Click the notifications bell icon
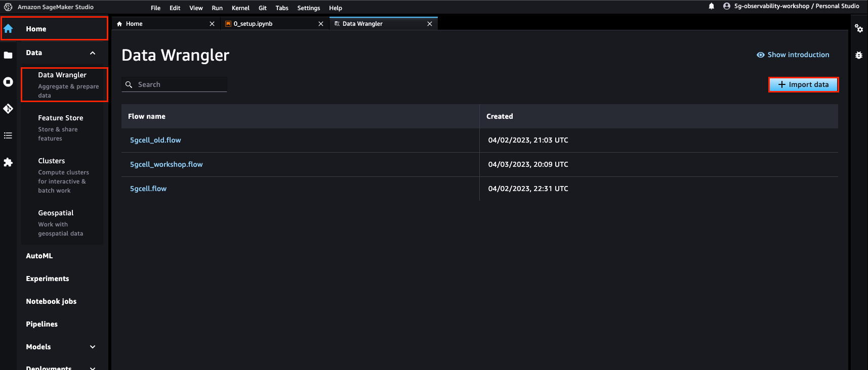Screen dimensions: 868x370 [x=712, y=6]
